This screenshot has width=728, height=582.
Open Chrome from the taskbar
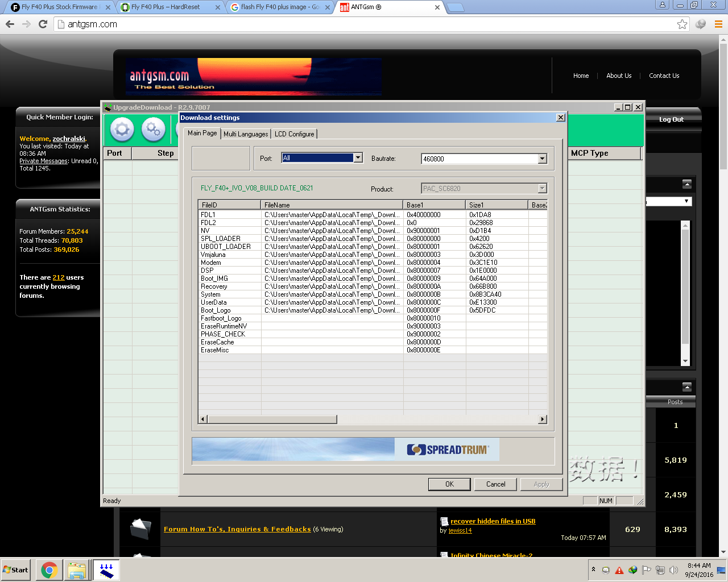[x=49, y=570]
